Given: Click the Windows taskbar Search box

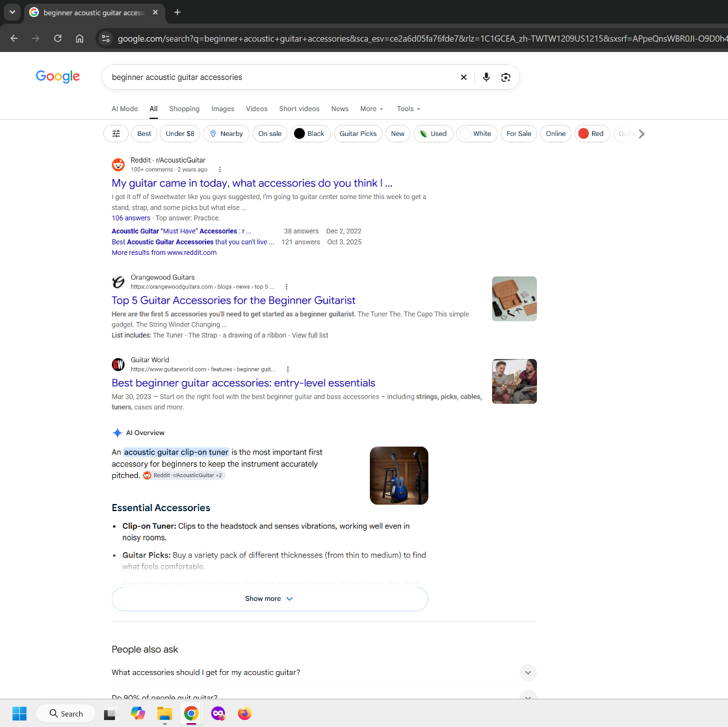Looking at the screenshot, I should click(66, 713).
